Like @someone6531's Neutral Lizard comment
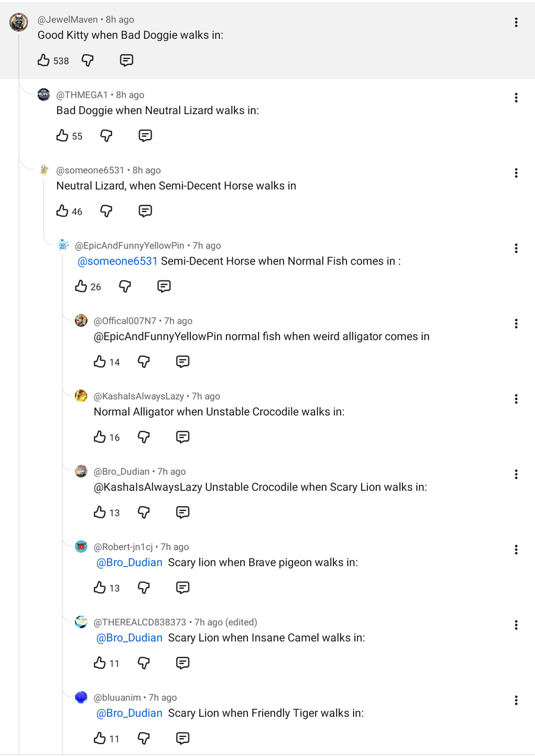The image size is (535, 756). 62,211
